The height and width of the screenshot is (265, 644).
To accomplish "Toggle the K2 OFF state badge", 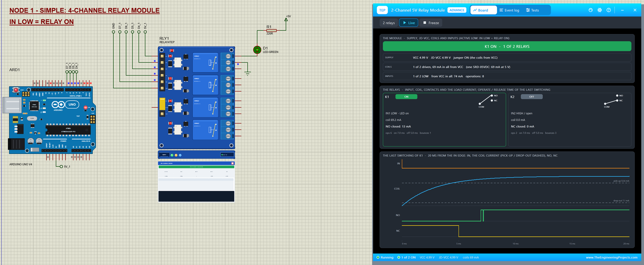I will tap(531, 97).
